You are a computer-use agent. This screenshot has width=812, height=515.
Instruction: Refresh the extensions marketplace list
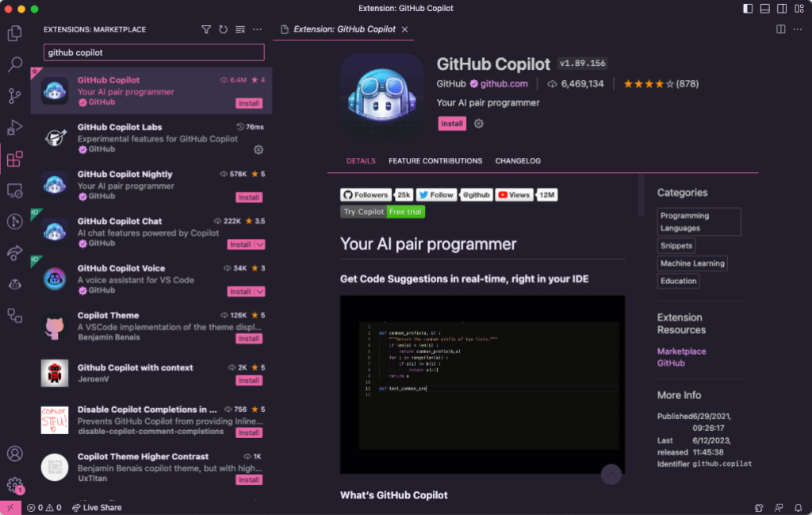tap(223, 29)
